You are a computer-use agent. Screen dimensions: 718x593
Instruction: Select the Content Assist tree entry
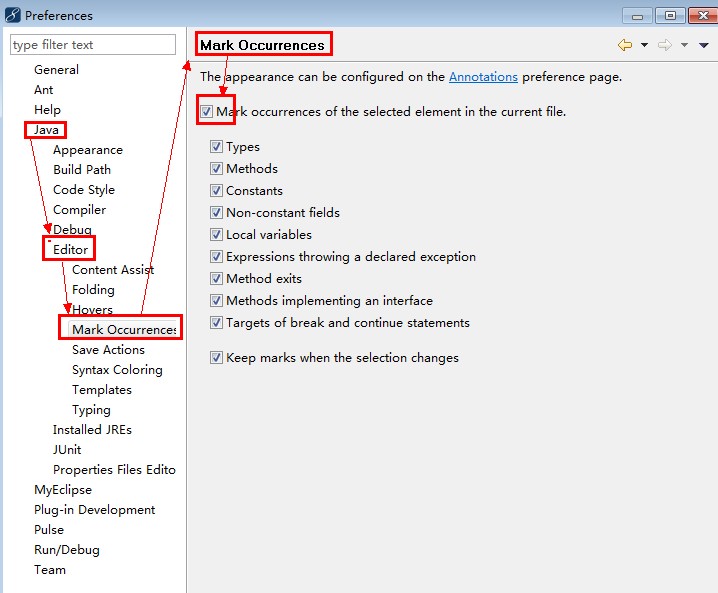pyautogui.click(x=113, y=270)
